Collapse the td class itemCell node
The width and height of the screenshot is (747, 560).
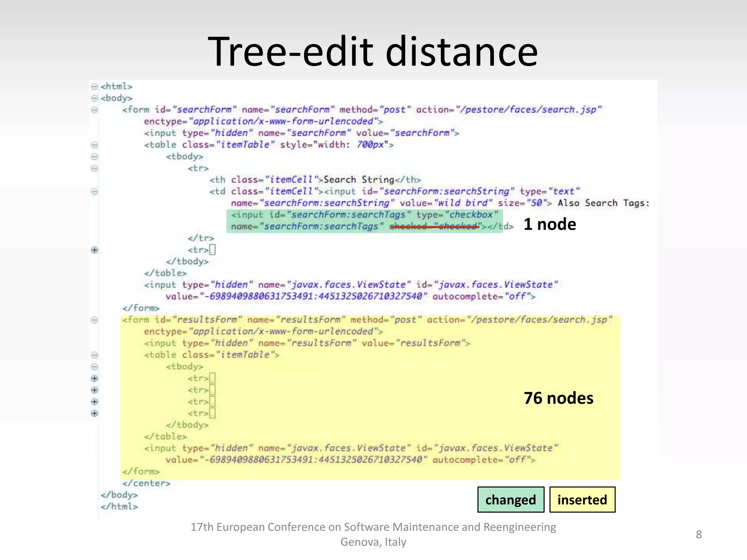pyautogui.click(x=94, y=191)
